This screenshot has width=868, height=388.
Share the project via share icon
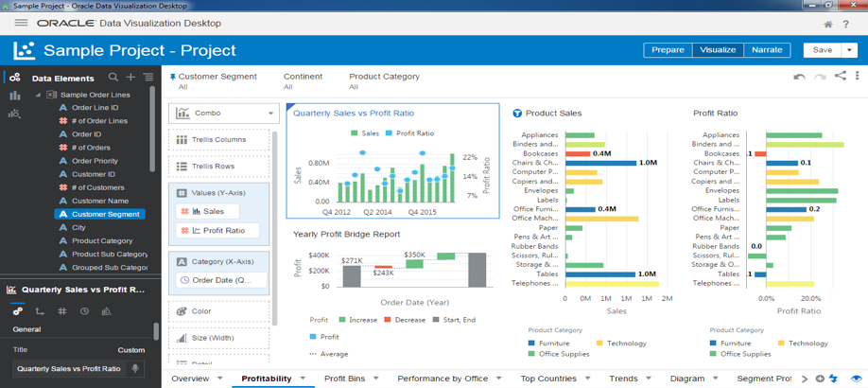click(841, 76)
